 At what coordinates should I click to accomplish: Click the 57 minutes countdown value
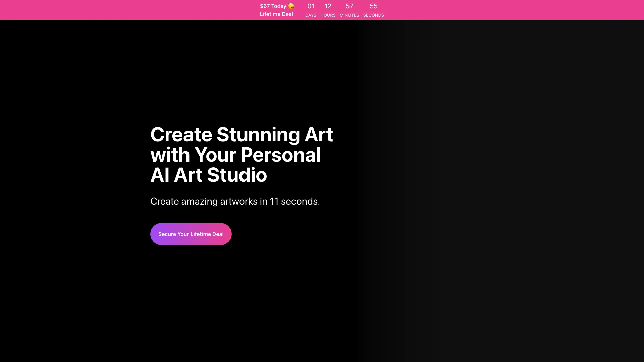coord(350,6)
